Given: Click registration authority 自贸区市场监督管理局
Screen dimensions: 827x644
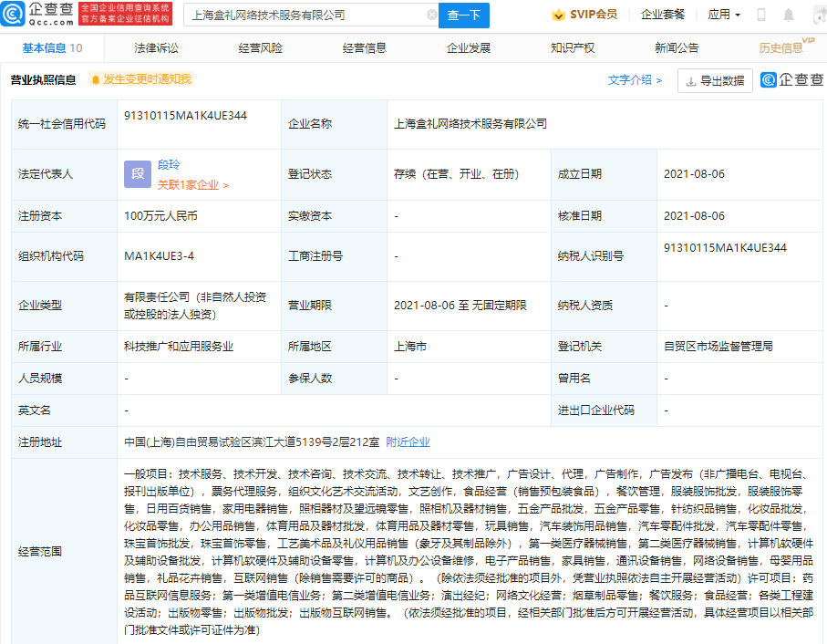Looking at the screenshot, I should (718, 347).
